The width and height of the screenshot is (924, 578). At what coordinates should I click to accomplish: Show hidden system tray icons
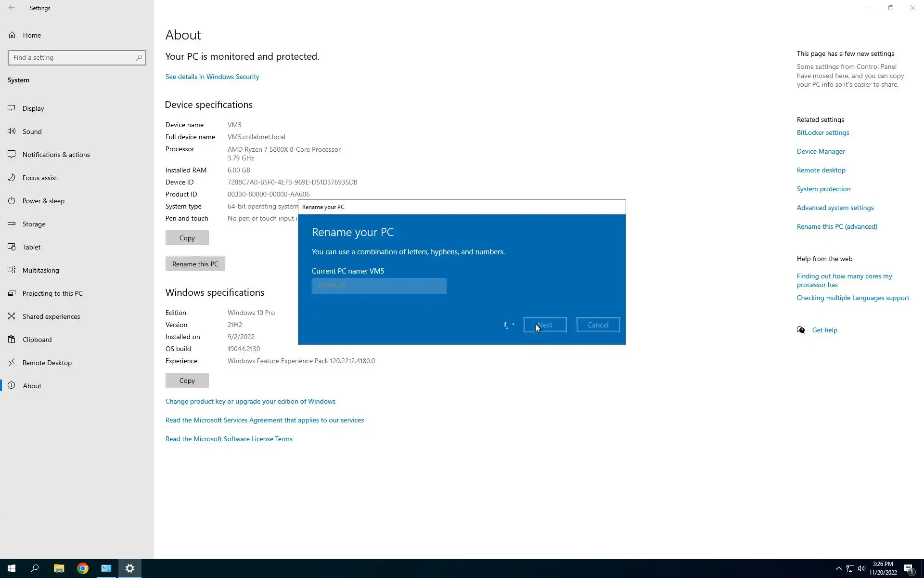pos(838,568)
